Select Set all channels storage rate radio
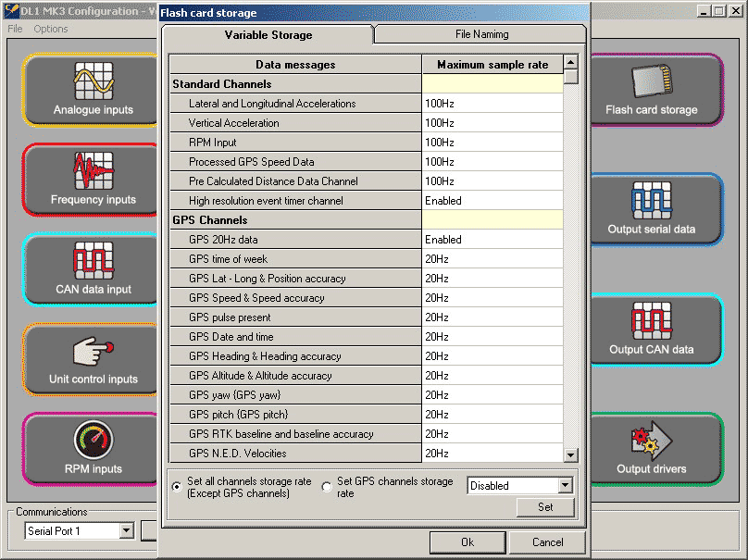Screen dimensions: 748x560 [177, 487]
